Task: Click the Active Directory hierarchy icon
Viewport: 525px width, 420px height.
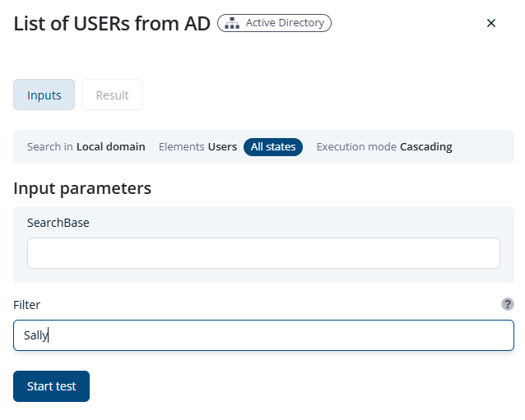Action: (x=232, y=23)
